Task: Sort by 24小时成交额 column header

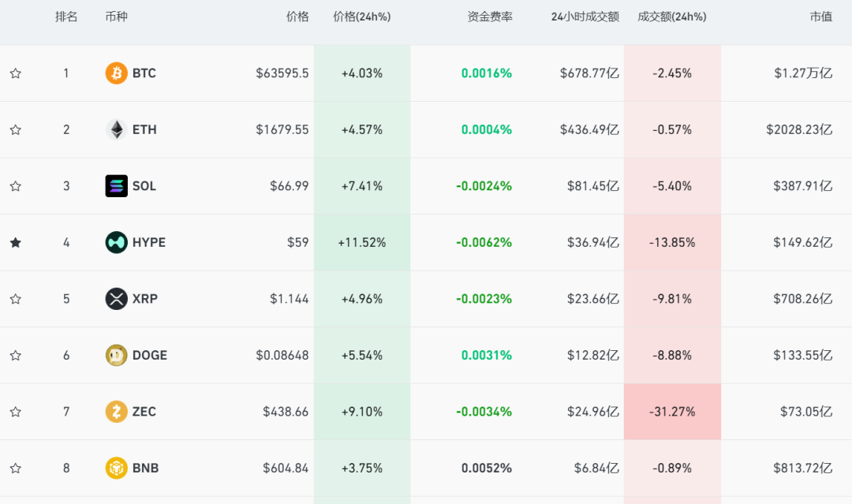Action: pos(585,17)
